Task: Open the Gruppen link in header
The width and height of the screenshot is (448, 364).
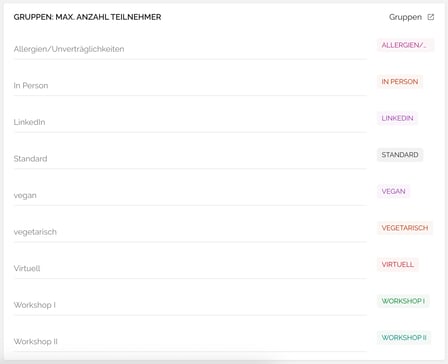Action: [405, 17]
